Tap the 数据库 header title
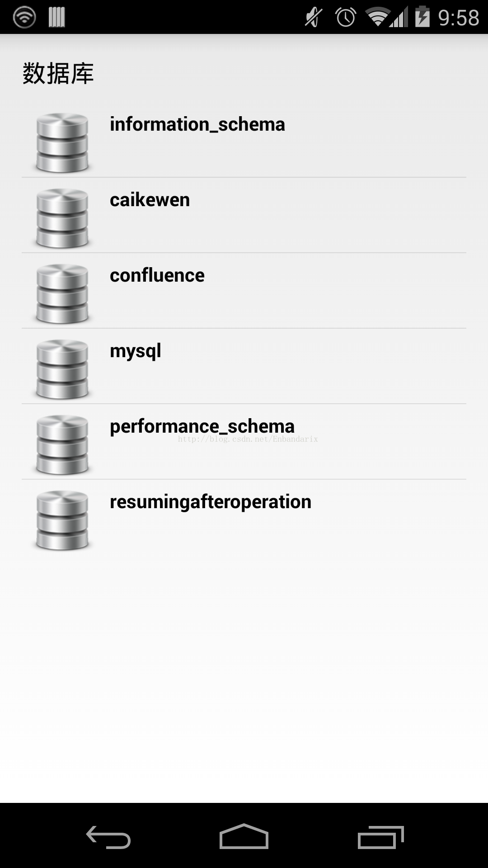The width and height of the screenshot is (488, 868). click(58, 74)
